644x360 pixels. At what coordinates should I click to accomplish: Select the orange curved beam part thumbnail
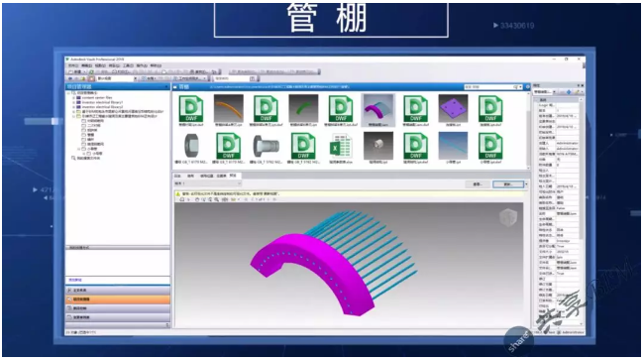point(228,108)
